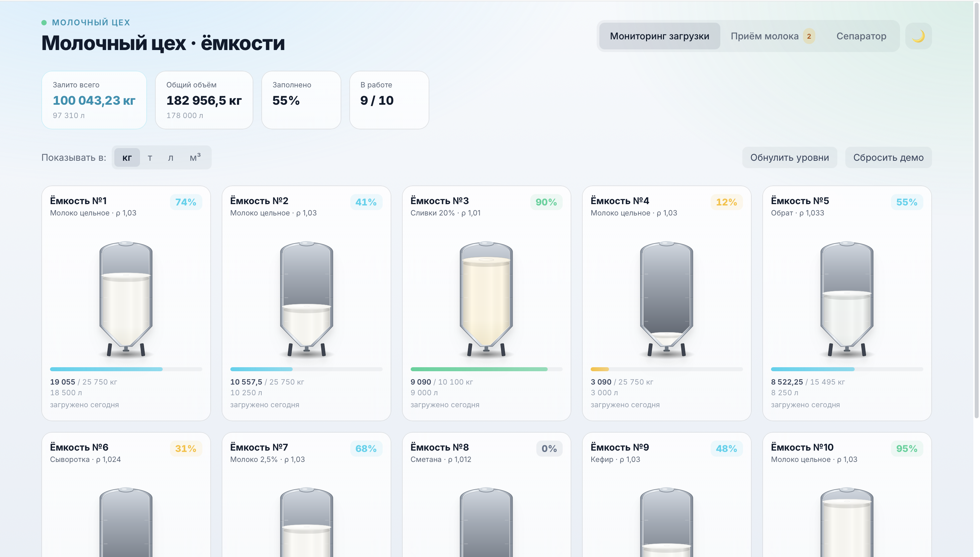Click the tank illustration of Ёмкость №1

coord(126,299)
